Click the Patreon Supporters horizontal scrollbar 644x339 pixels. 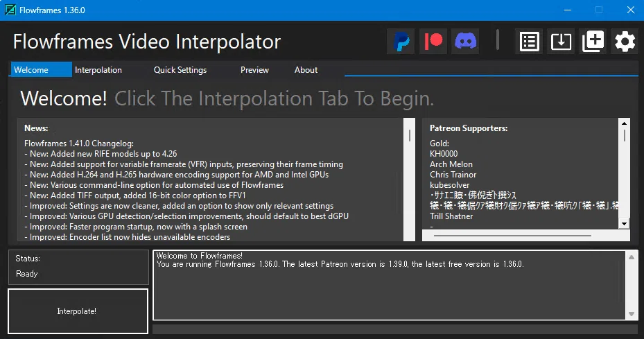click(525, 236)
